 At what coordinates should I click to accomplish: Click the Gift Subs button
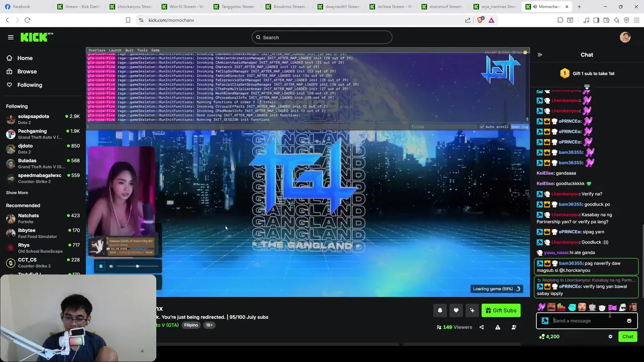point(501,310)
